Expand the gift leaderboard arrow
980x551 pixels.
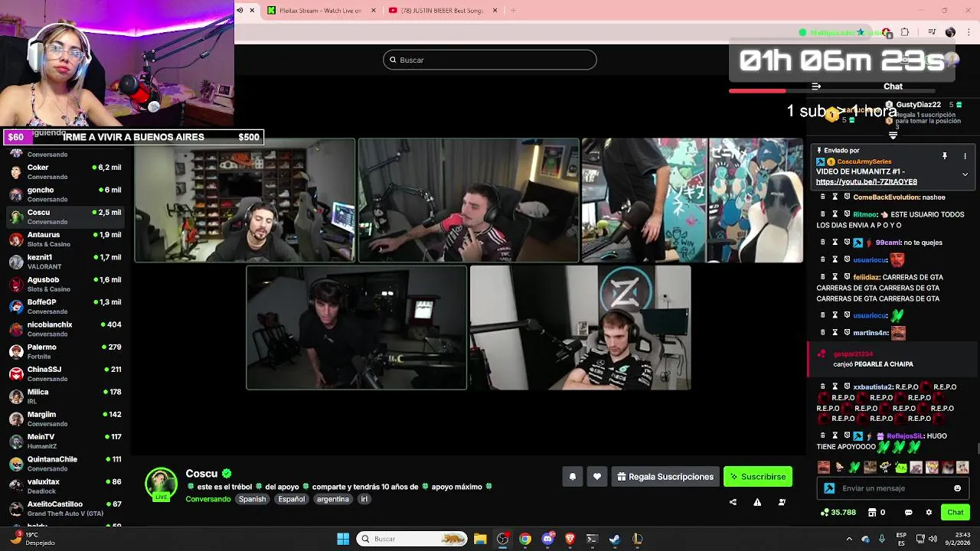tap(893, 135)
